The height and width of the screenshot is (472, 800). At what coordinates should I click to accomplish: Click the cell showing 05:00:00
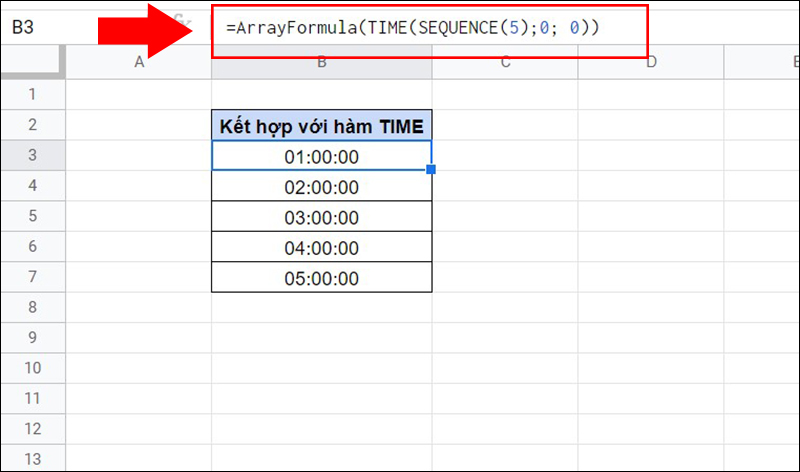pyautogui.click(x=321, y=277)
